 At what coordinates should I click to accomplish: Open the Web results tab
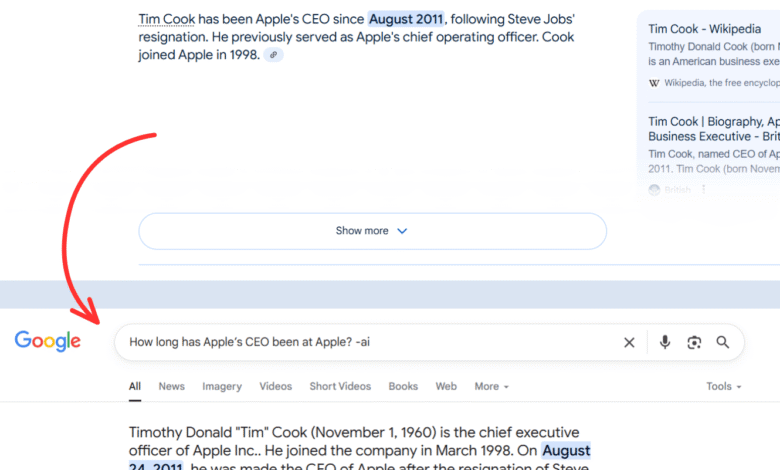coord(446,386)
